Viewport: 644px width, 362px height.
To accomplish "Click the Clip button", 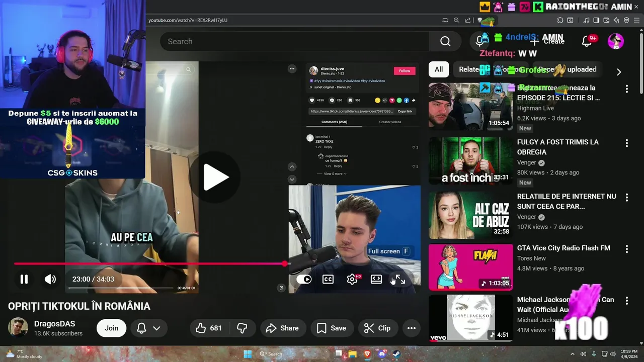I will pyautogui.click(x=377, y=328).
